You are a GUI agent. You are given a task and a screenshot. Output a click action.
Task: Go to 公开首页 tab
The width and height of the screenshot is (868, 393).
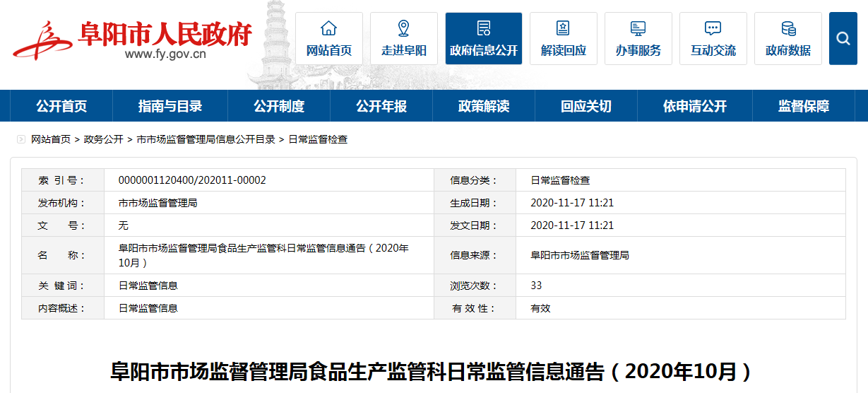pyautogui.click(x=61, y=106)
